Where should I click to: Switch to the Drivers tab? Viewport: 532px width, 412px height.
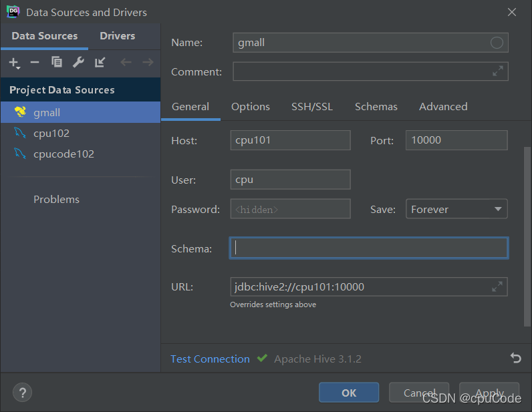[x=118, y=36]
